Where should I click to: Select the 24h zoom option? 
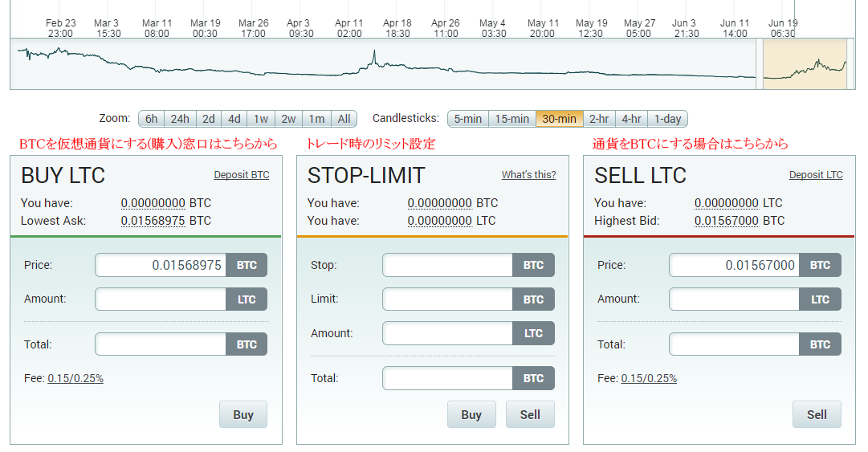tap(180, 119)
